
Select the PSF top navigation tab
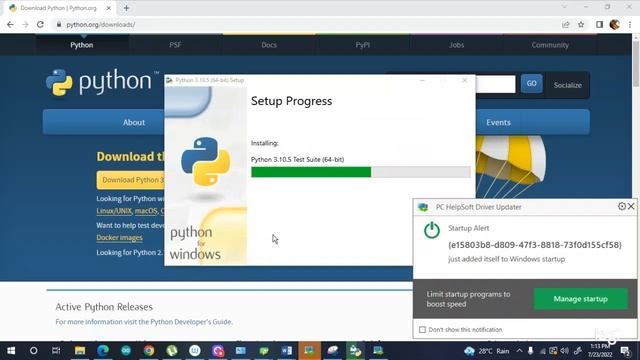pos(175,45)
